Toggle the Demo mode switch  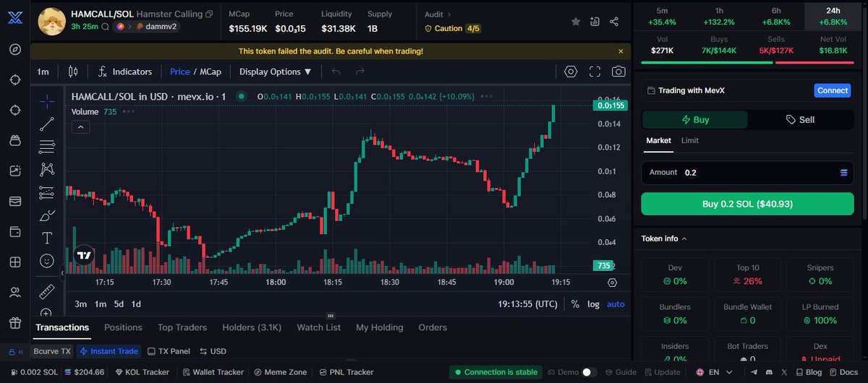click(x=590, y=372)
